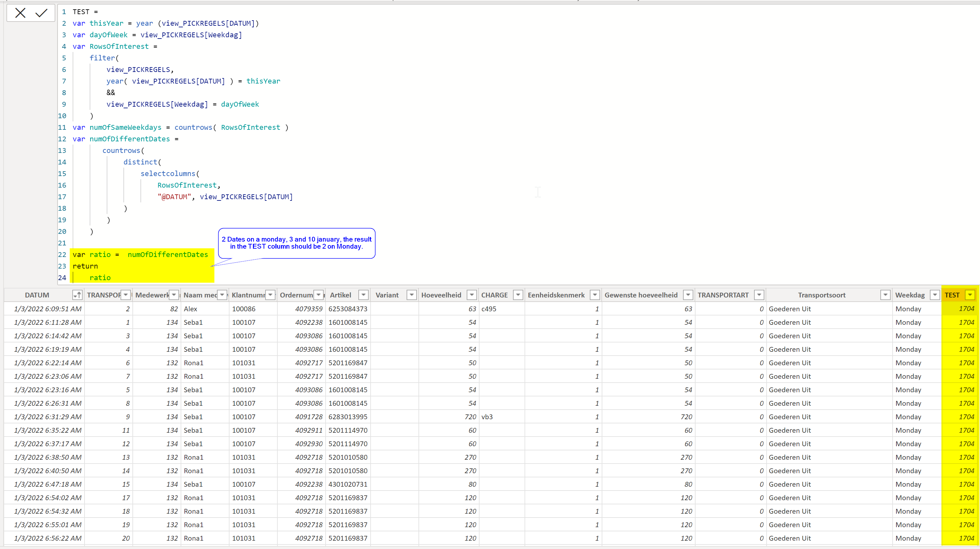Open the Artikel column filter dropdown
Viewport: 980px width, 549px height.
click(364, 295)
